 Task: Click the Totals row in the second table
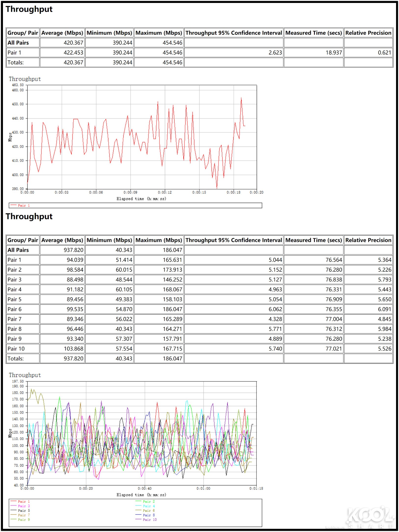[x=16, y=359]
